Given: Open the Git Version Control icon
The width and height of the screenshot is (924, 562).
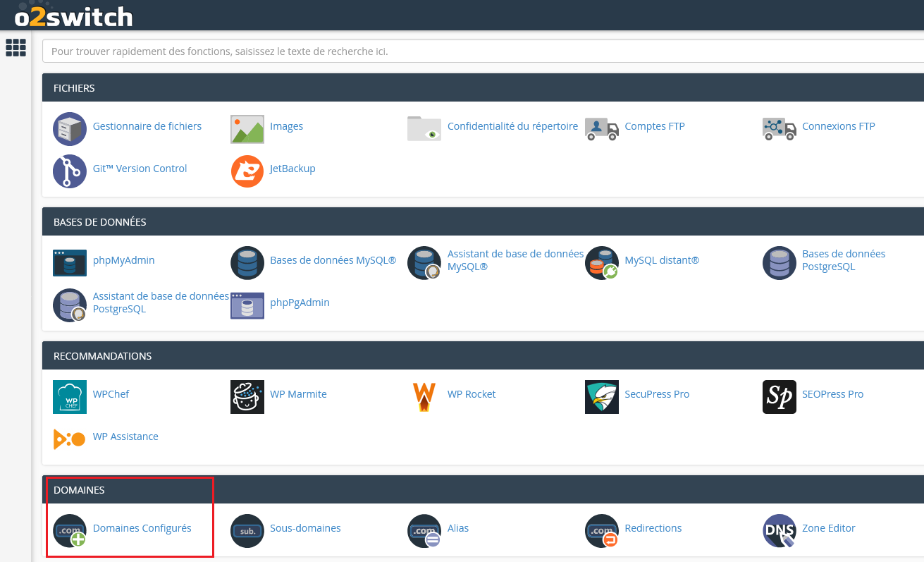Looking at the screenshot, I should pos(70,171).
